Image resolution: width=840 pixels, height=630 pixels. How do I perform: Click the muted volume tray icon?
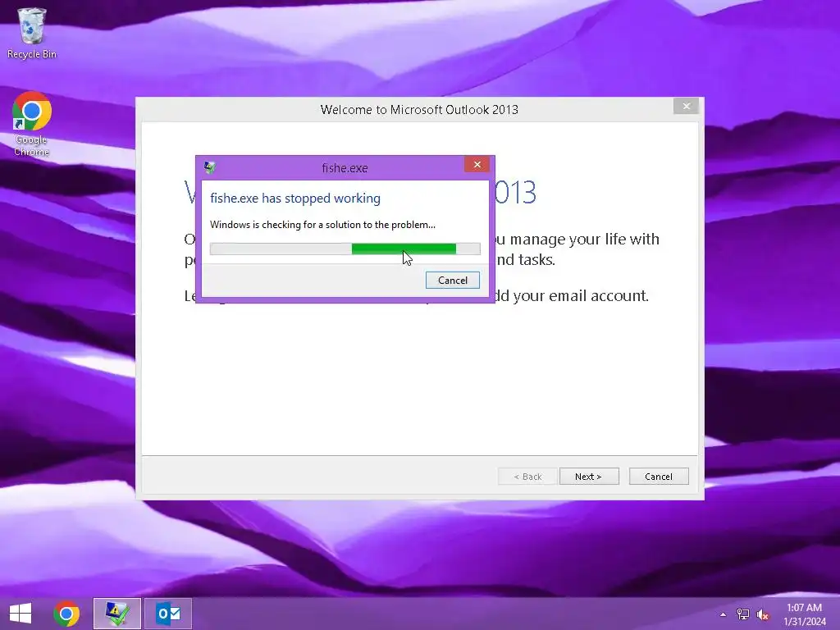click(762, 614)
